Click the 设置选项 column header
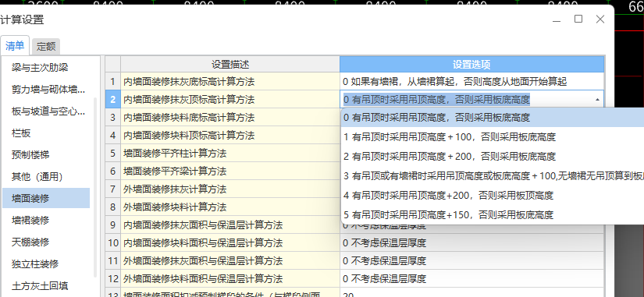Image resolution: width=644 pixels, height=297 pixels. coord(472,65)
